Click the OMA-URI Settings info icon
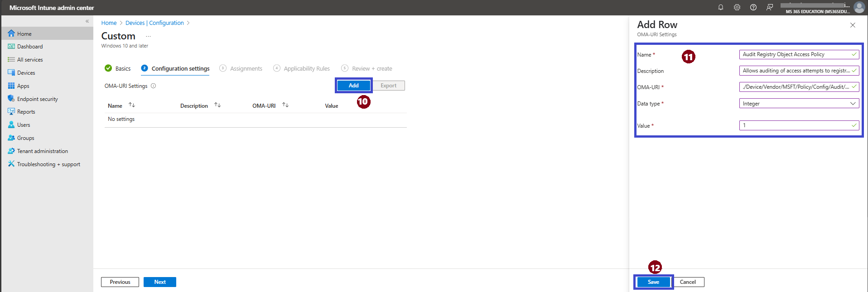Viewport: 868px width, 292px height. pyautogui.click(x=154, y=86)
